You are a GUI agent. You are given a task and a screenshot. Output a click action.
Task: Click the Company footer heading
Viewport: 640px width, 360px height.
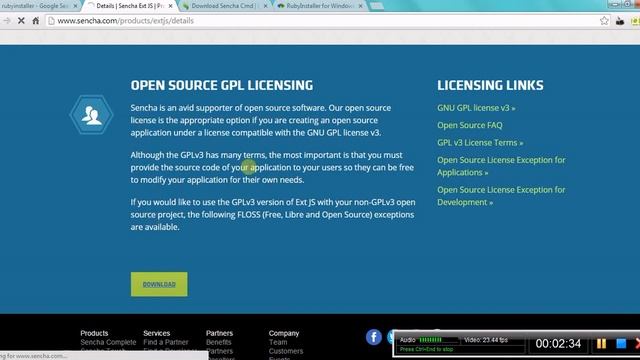click(x=284, y=333)
